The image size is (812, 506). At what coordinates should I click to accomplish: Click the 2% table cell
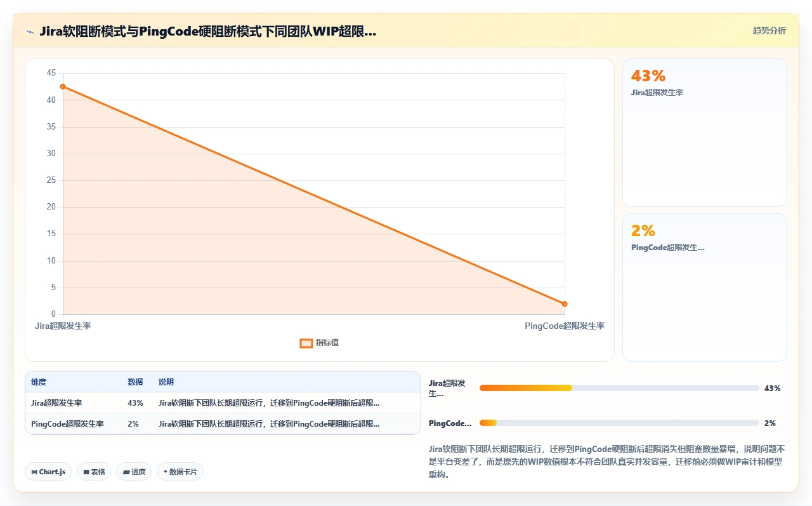tap(133, 424)
